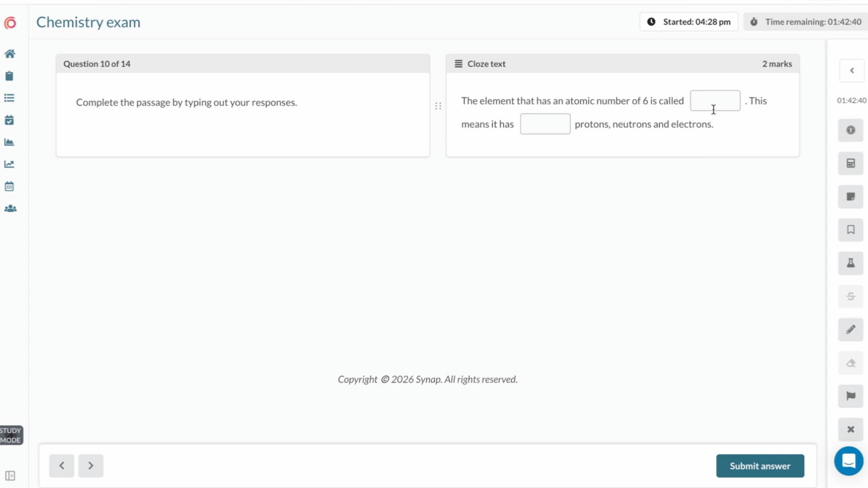This screenshot has height=488, width=868.
Task: Flag this question
Action: click(851, 396)
